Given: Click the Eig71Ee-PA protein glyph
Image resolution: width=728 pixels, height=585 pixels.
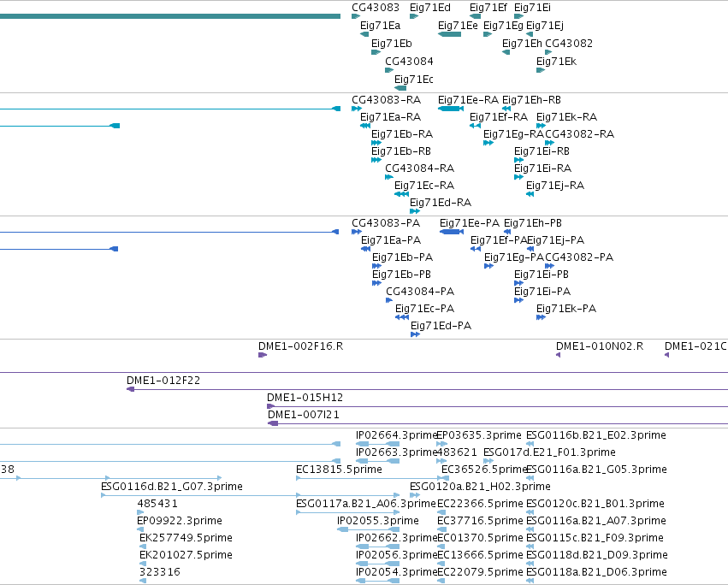Looking at the screenshot, I should tap(452, 232).
